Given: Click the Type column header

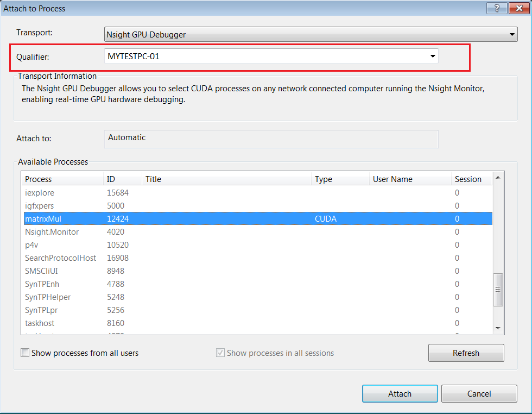Looking at the screenshot, I should tap(339, 179).
